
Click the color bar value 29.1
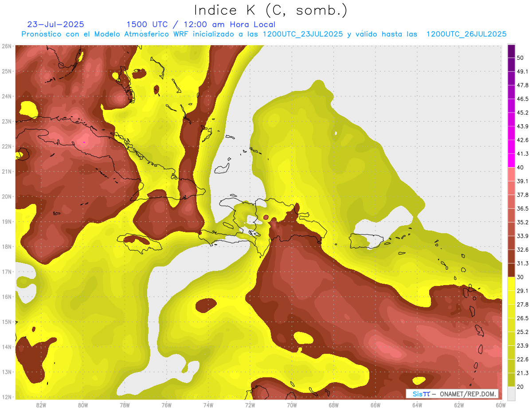click(x=523, y=291)
